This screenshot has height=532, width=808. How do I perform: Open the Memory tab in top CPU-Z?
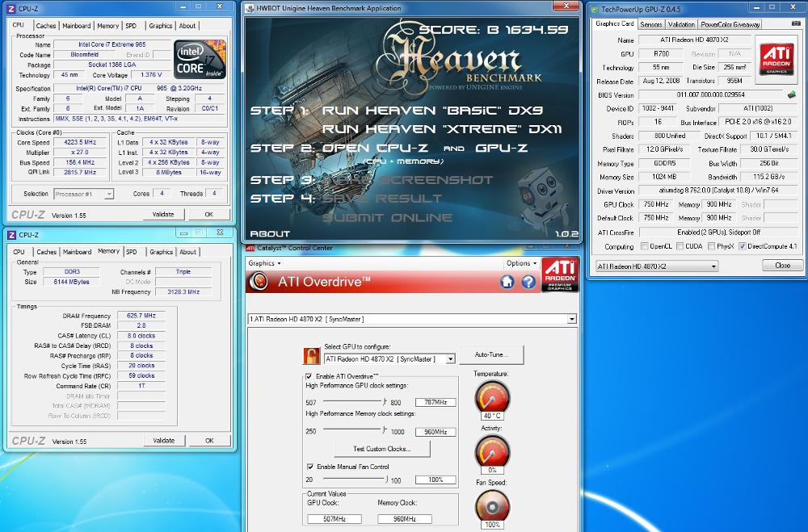pos(107,26)
